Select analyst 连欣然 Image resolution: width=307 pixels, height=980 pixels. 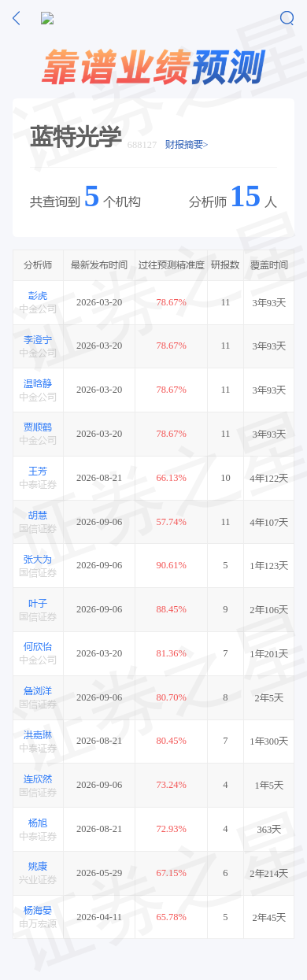tap(38, 779)
